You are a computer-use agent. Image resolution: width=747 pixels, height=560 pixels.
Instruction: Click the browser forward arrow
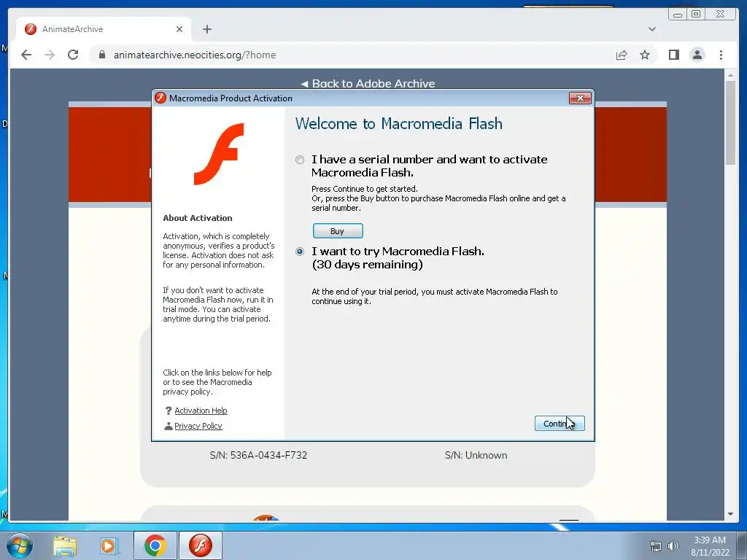pyautogui.click(x=50, y=55)
